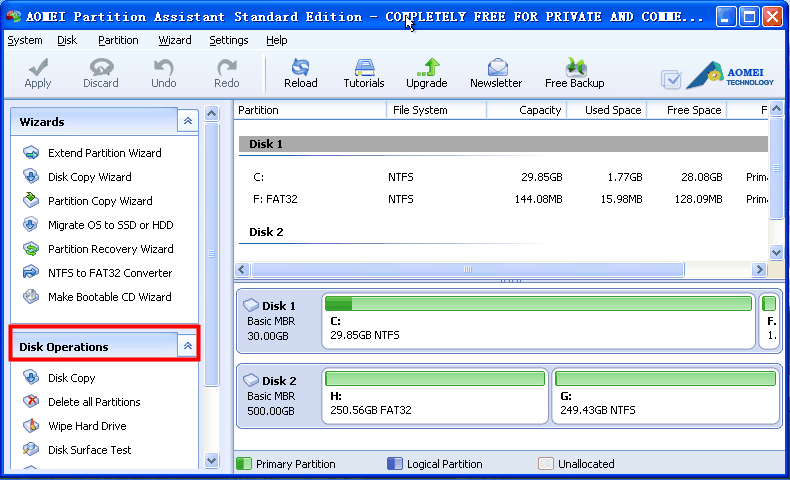Image resolution: width=790 pixels, height=480 pixels.
Task: Click the left sidebar's scroll up arrow
Action: coord(212,113)
